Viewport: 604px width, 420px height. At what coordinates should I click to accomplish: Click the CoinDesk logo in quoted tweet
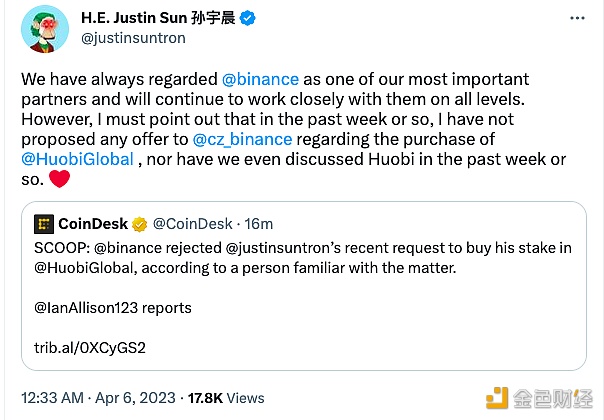click(44, 225)
